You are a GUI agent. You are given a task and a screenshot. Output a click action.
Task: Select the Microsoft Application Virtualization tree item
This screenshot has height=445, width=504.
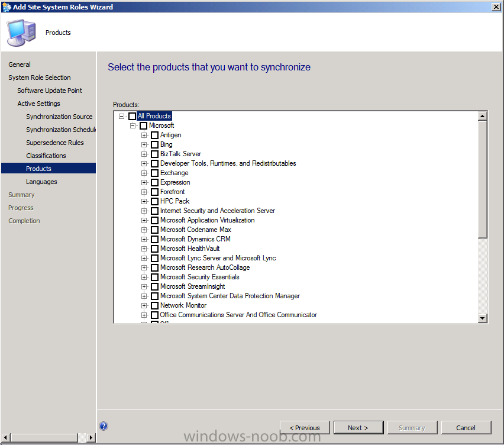coord(207,220)
